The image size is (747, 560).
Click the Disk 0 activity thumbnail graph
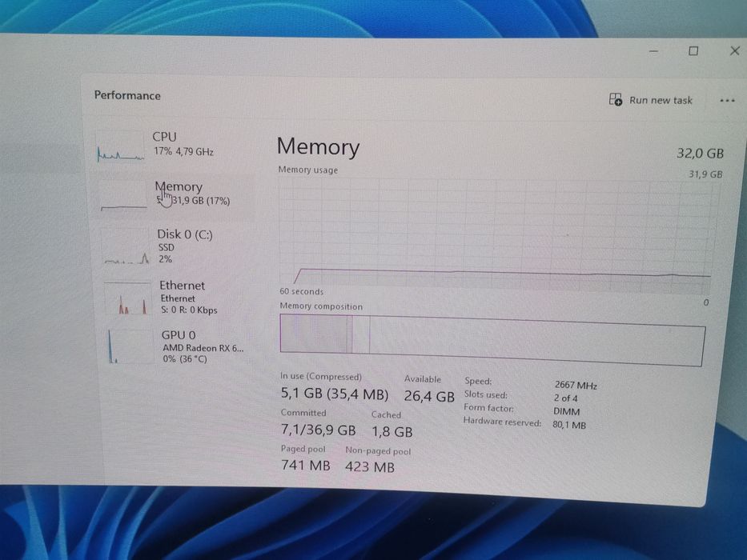pos(126,246)
